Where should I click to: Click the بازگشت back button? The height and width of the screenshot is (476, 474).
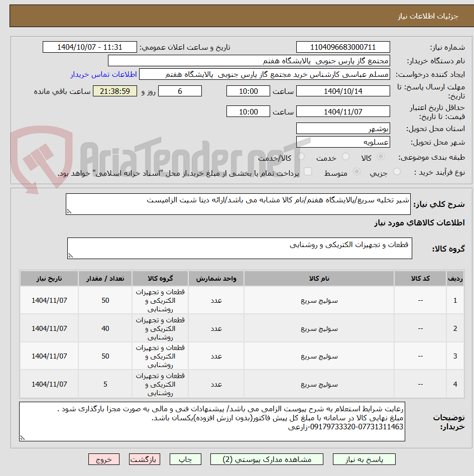144,459
